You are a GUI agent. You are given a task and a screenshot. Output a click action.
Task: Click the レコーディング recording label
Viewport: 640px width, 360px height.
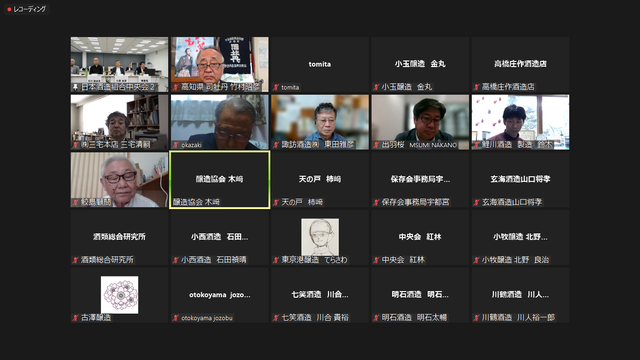tap(29, 9)
